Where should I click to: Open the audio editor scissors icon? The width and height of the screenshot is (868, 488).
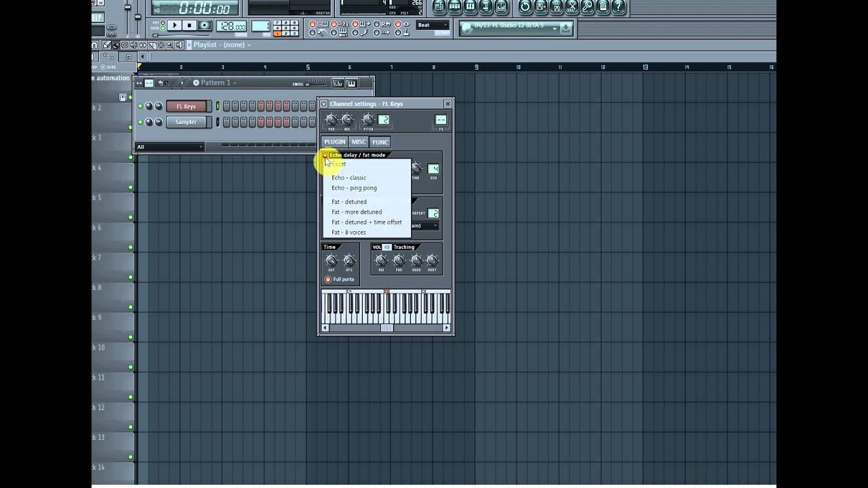click(572, 7)
